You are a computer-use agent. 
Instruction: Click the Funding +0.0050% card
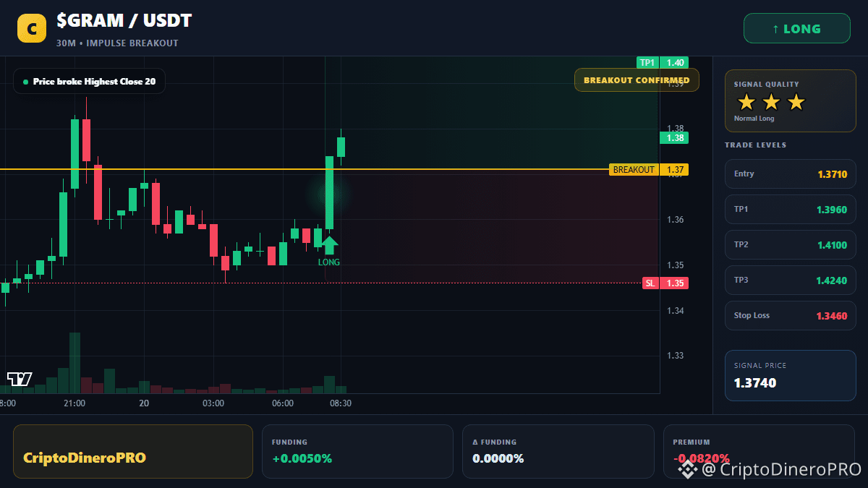point(357,451)
